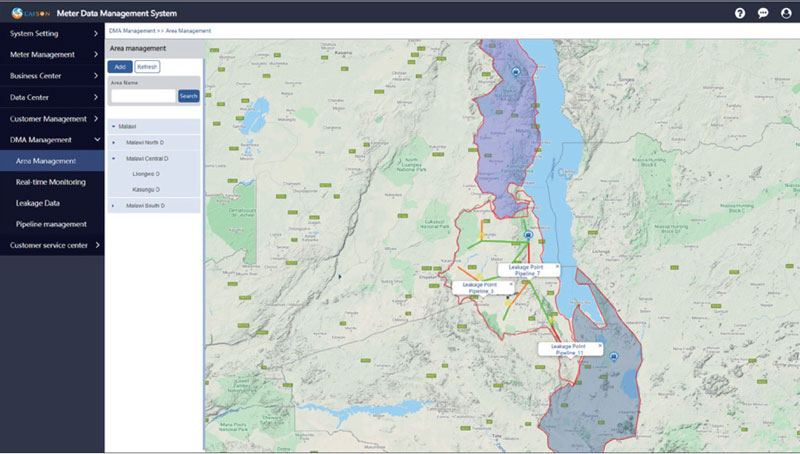The height and width of the screenshot is (454, 800).
Task: Click the Add button
Action: point(119,66)
